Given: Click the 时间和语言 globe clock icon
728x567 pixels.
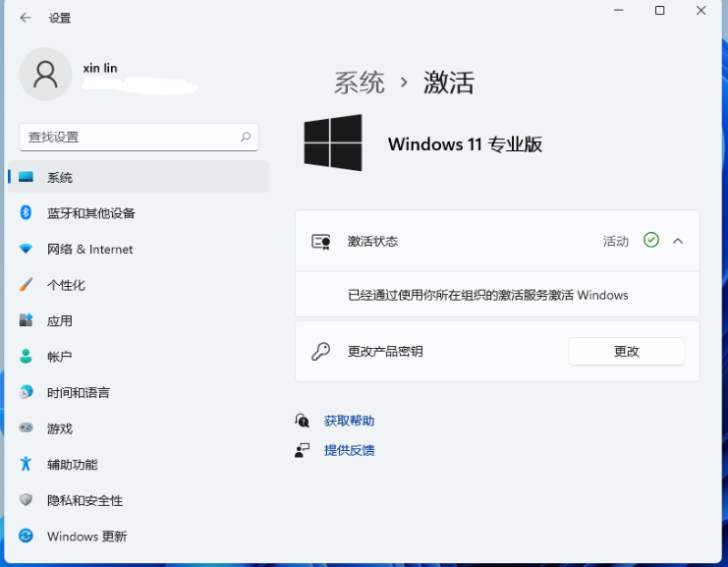Looking at the screenshot, I should pos(26,392).
